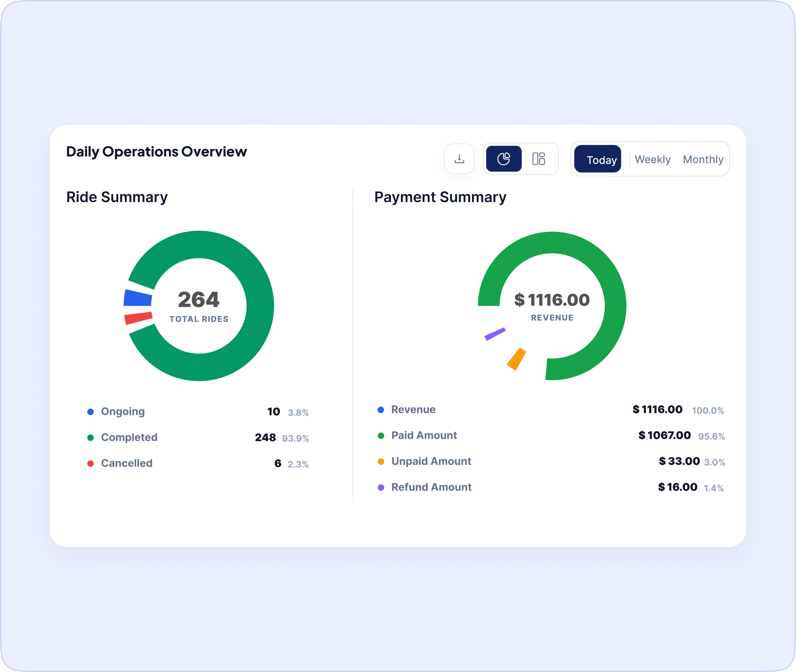The height and width of the screenshot is (672, 796).
Task: Click the Ongoing legend label
Action: pos(123,412)
